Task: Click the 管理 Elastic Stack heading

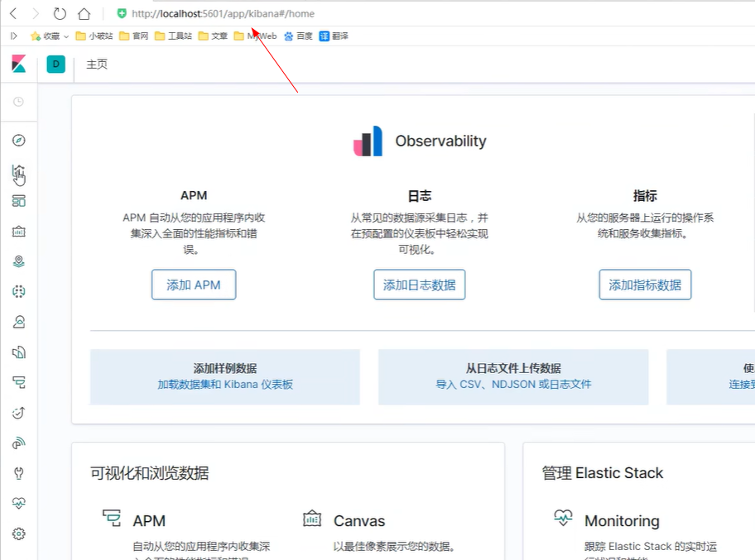Action: pyautogui.click(x=603, y=473)
